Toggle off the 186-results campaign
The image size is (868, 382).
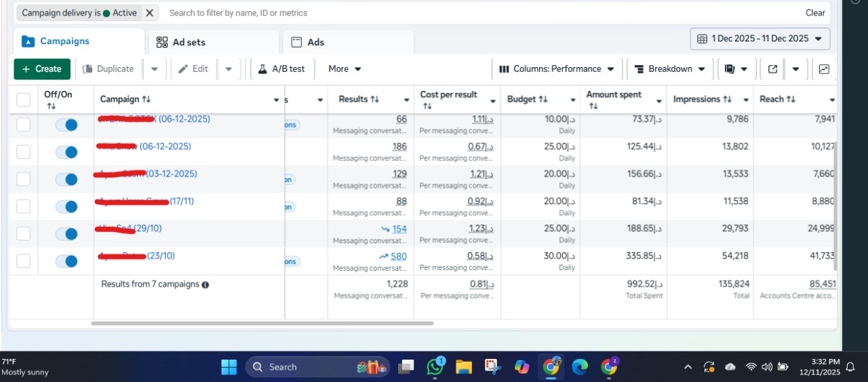click(66, 152)
